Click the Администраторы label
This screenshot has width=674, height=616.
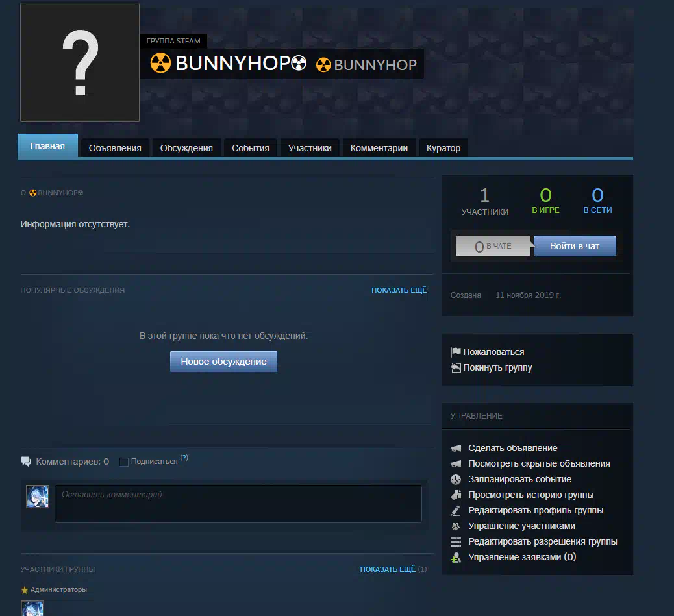[58, 590]
